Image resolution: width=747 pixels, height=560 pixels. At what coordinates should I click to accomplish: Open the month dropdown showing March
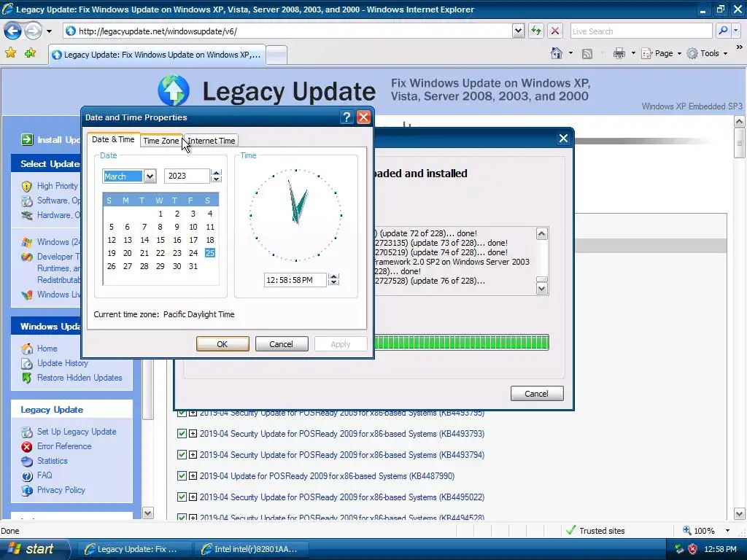tap(150, 176)
